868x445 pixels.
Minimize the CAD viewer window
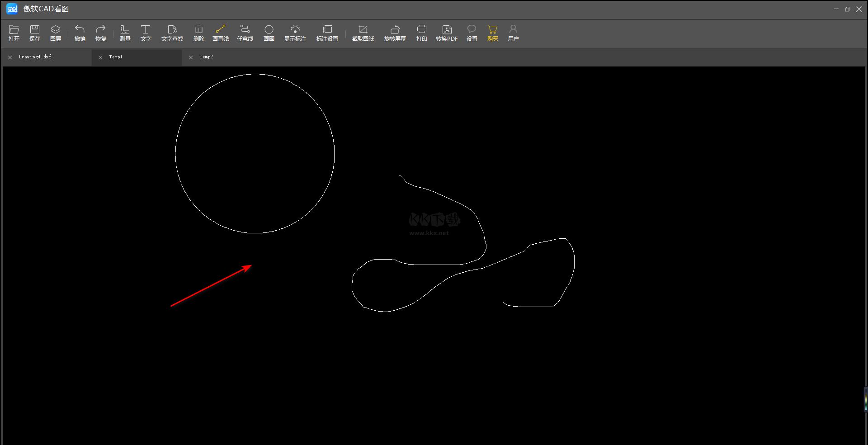[x=836, y=9]
